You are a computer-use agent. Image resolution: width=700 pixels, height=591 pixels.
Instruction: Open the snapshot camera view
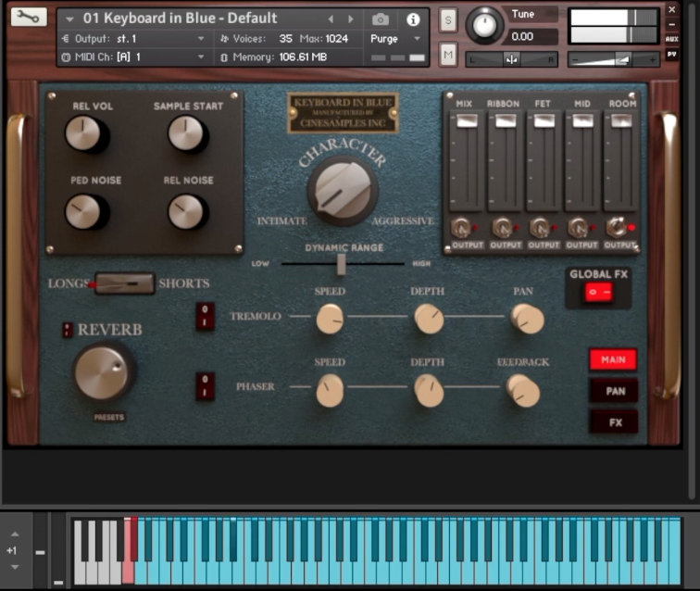tap(381, 19)
